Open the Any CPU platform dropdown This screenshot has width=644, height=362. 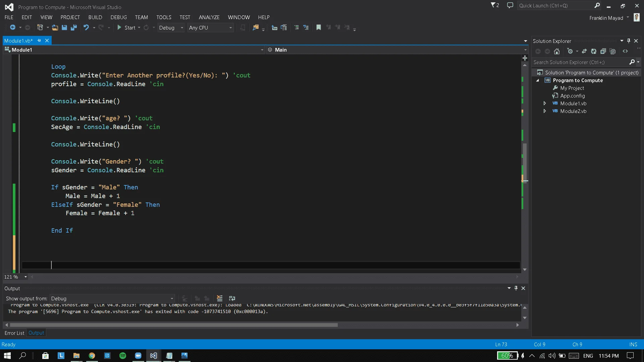pyautogui.click(x=211, y=28)
